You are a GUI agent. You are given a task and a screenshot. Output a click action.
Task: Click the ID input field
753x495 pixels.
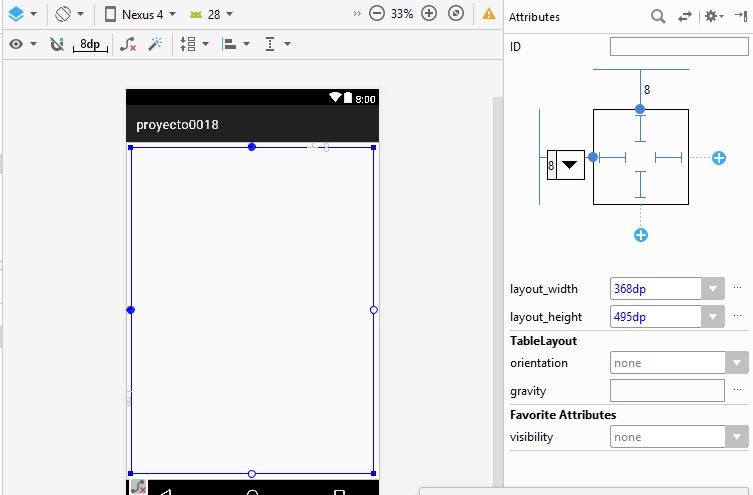tap(679, 47)
